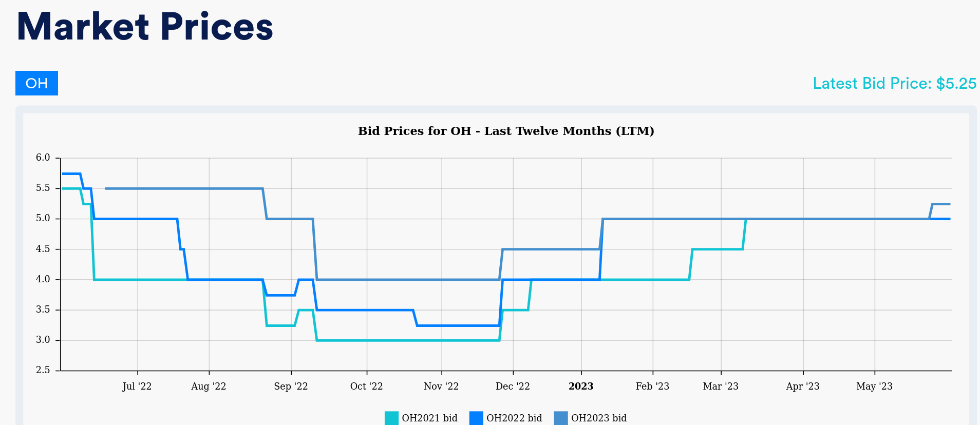
Task: Click the Sep '22 axis label
Action: [x=291, y=386]
